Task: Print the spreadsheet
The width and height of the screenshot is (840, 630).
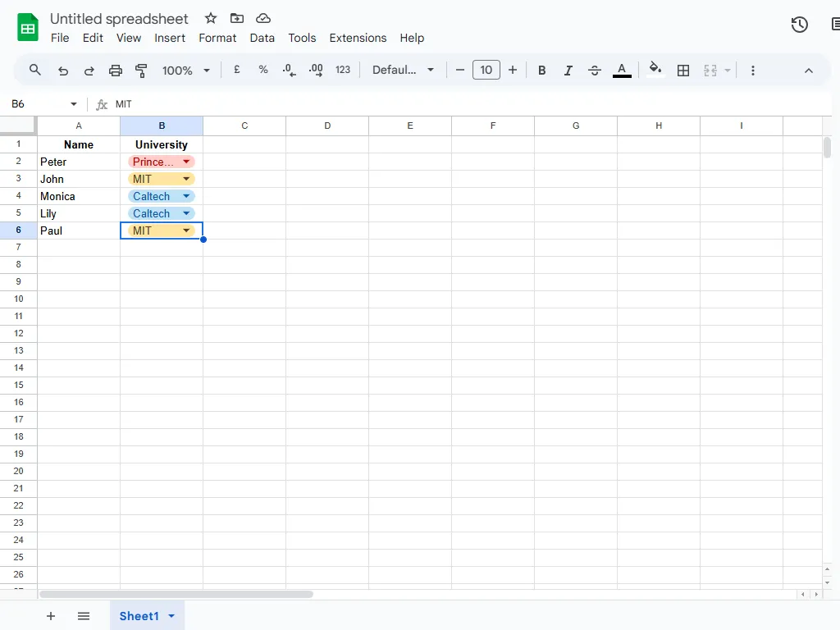Action: [115, 71]
